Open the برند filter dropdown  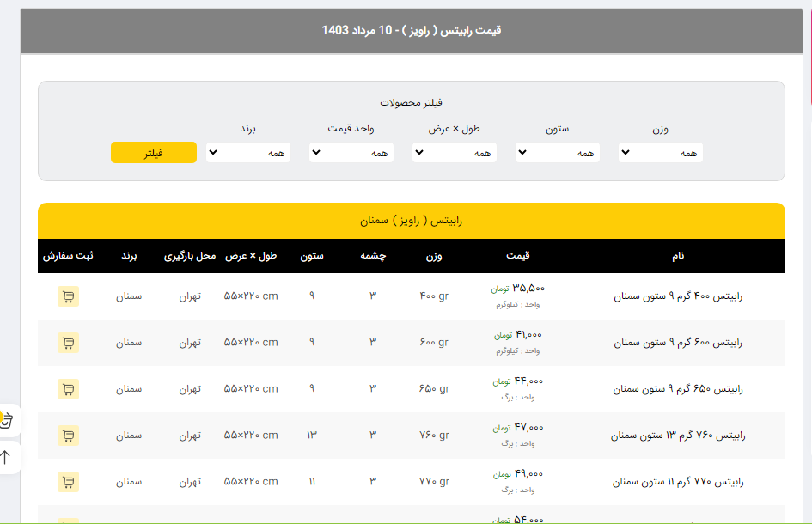(247, 153)
